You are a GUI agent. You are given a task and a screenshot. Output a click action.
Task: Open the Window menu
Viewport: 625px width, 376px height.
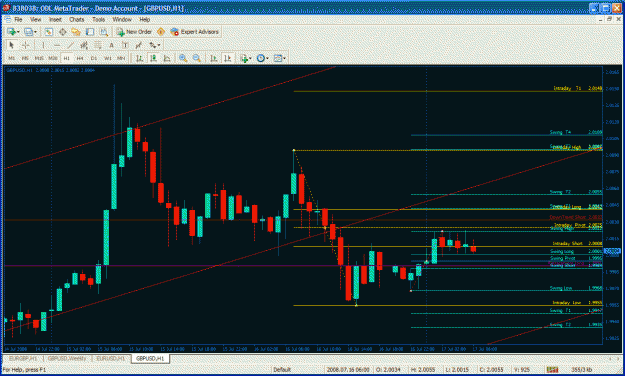click(122, 20)
